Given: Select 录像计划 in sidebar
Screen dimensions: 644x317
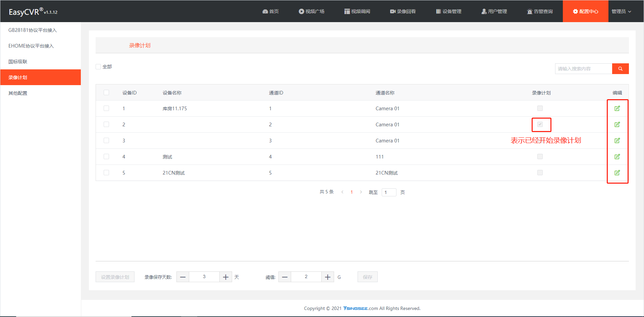Looking at the screenshot, I should pos(41,77).
